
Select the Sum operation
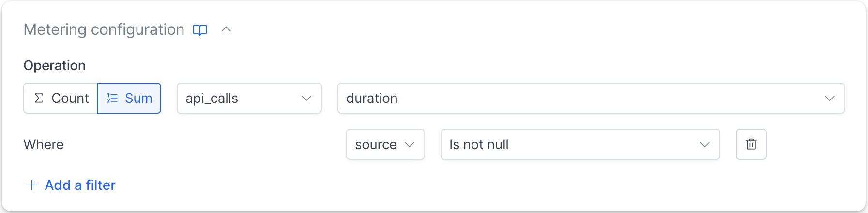(129, 98)
